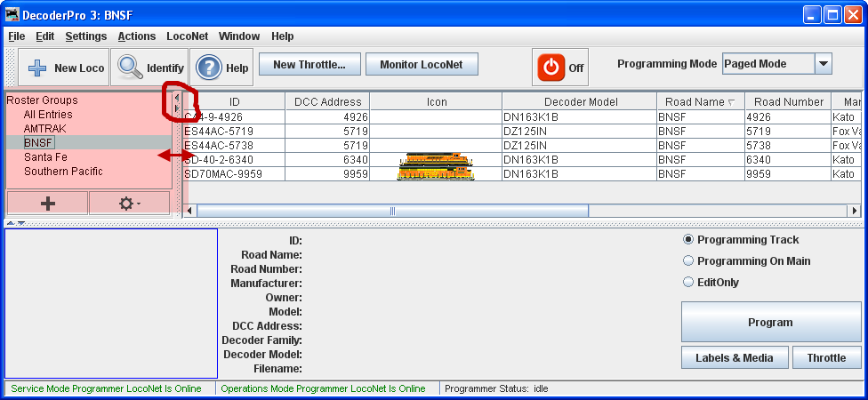The width and height of the screenshot is (868, 400).
Task: Select the EditOnly radio button
Action: 688,283
